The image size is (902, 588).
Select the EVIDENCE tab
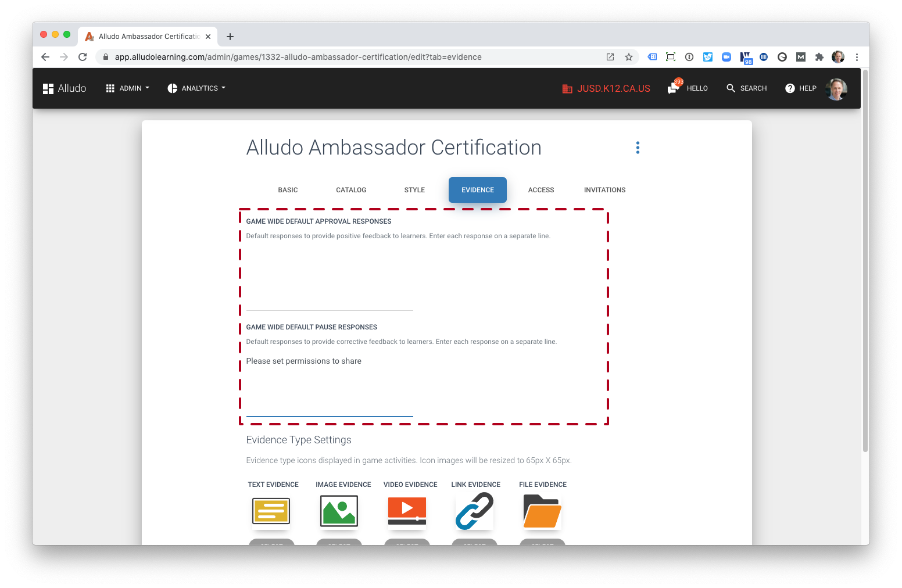click(x=478, y=190)
